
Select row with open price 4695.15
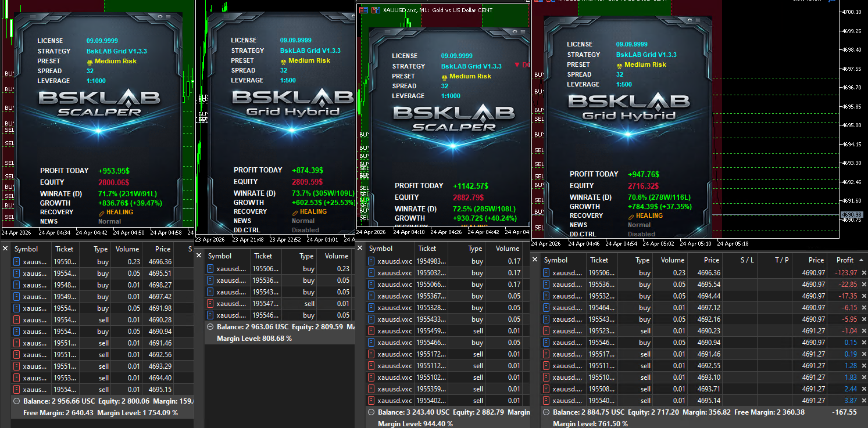tap(102, 390)
